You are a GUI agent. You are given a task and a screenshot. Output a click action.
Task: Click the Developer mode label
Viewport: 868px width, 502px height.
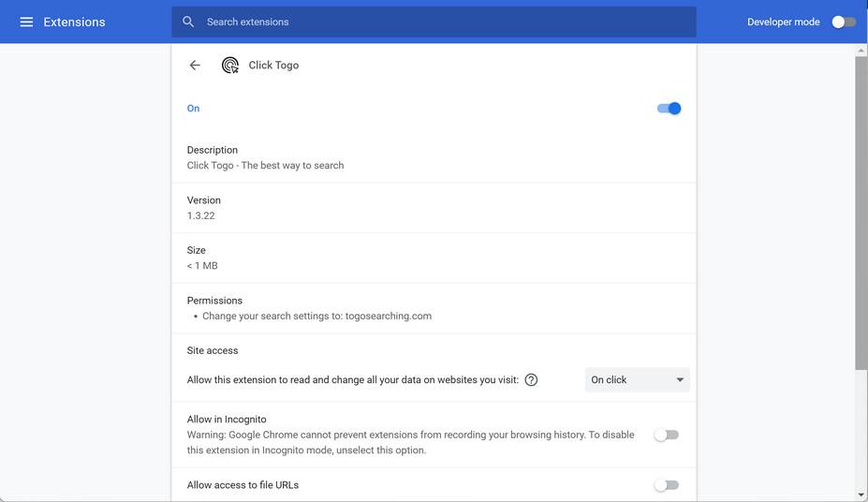point(784,22)
